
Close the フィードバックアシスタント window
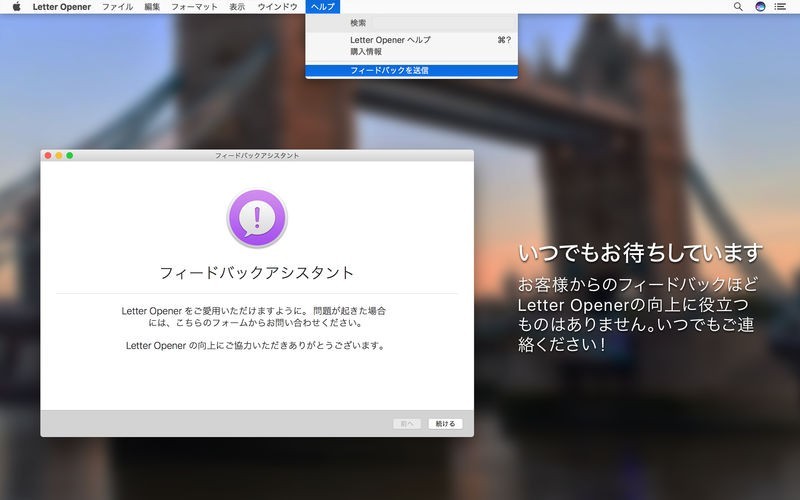[48, 156]
